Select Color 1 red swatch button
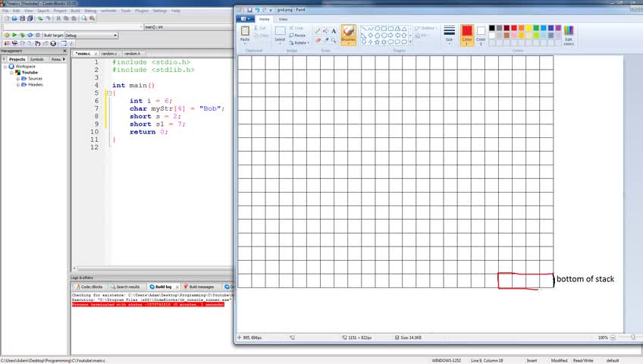Image resolution: width=643 pixels, height=364 pixels. [x=466, y=35]
